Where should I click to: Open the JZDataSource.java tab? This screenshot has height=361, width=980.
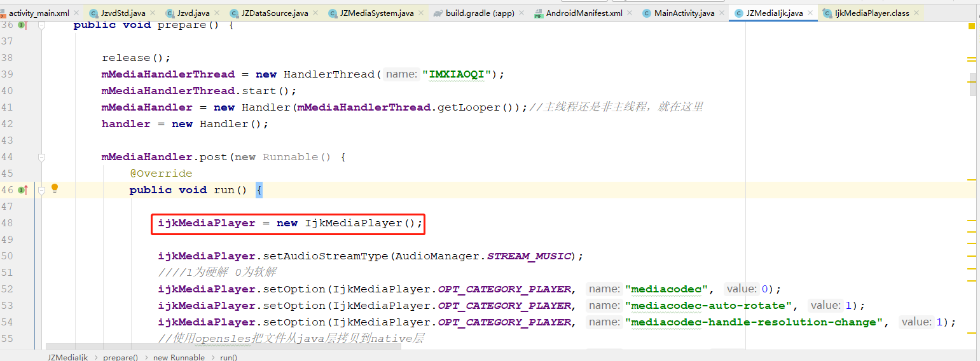click(x=275, y=13)
